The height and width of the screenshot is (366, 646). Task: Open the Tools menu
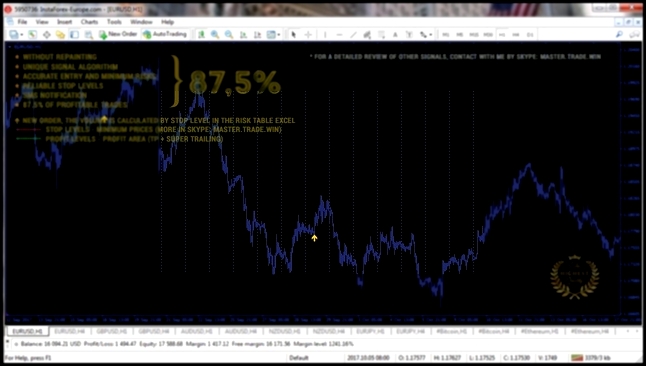click(x=114, y=22)
